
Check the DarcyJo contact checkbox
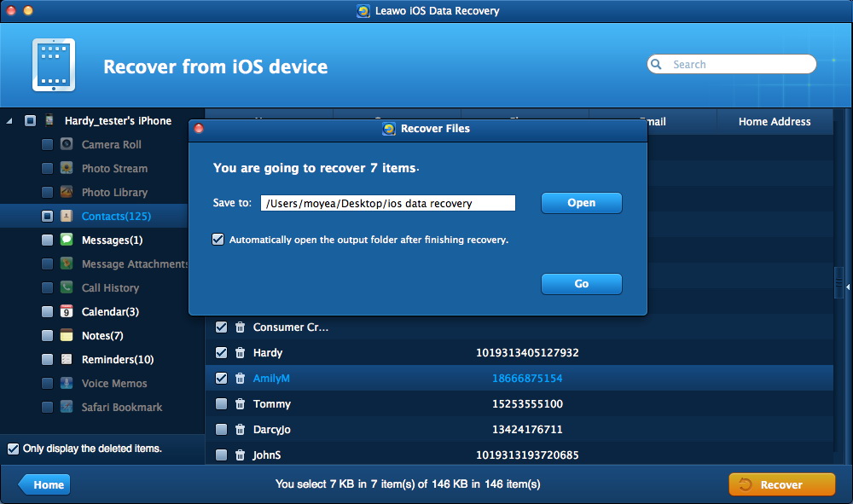point(221,430)
